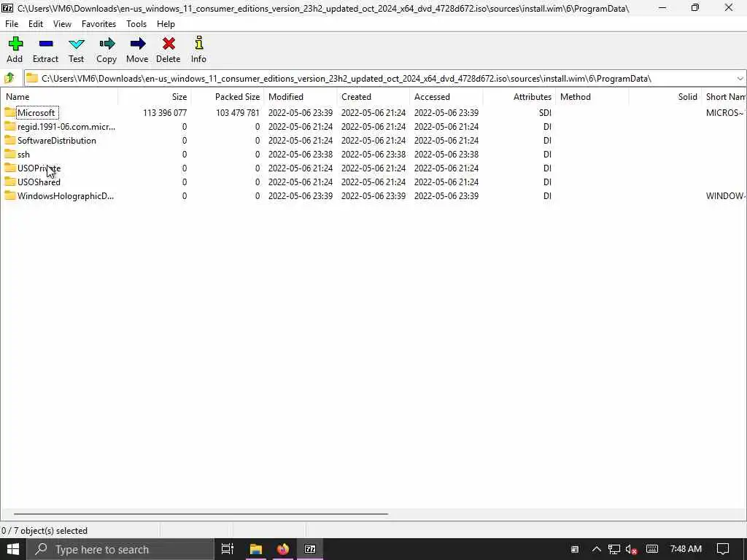Open the File menu
Screen dimensions: 747x560
tap(12, 24)
